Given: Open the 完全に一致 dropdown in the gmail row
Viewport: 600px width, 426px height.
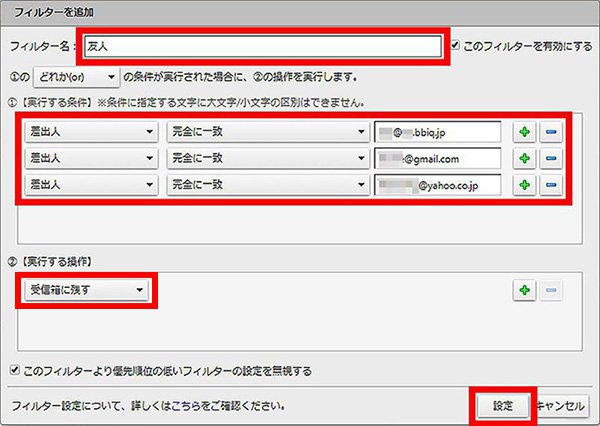Looking at the screenshot, I should 267,158.
